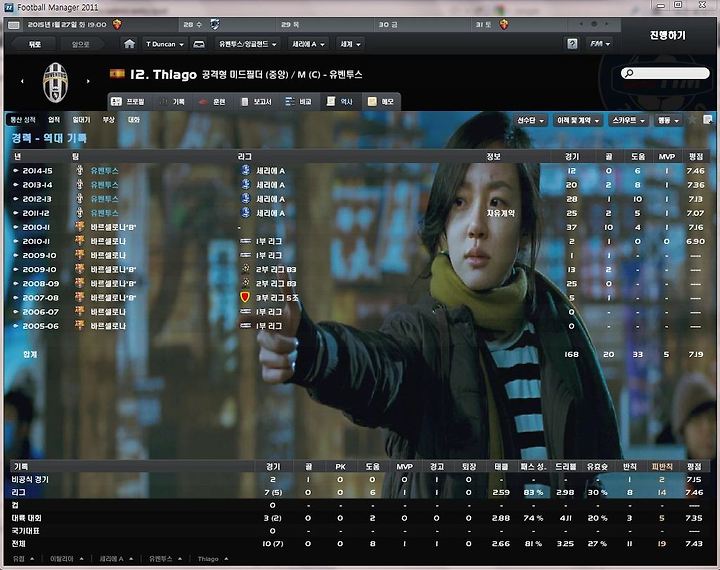This screenshot has width=720, height=570.
Task: Click the calendar icon beside the current date
Action: pyautogui.click(x=14, y=25)
